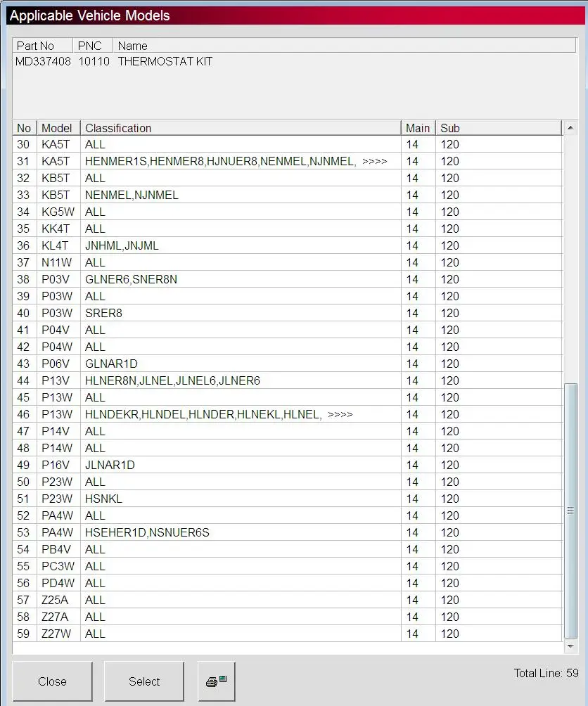Select row 30 model KA5T
Screen dimensions: 588x706
[x=288, y=145]
